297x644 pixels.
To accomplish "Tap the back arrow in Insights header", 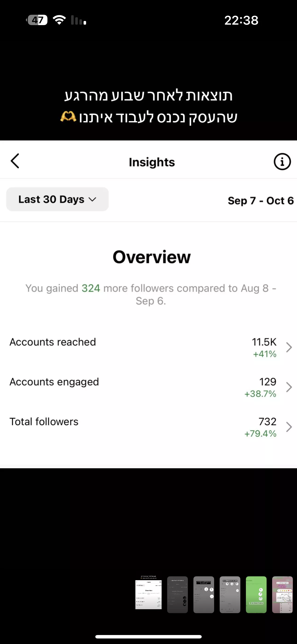I will pos(15,161).
